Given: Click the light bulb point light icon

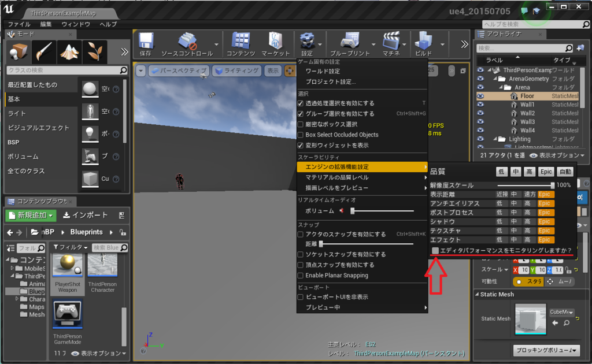Looking at the screenshot, I should click(x=90, y=133).
